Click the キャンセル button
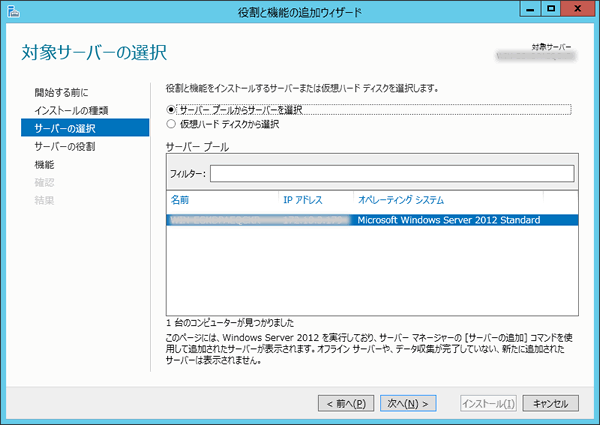This screenshot has height=425, width=600. [x=551, y=404]
